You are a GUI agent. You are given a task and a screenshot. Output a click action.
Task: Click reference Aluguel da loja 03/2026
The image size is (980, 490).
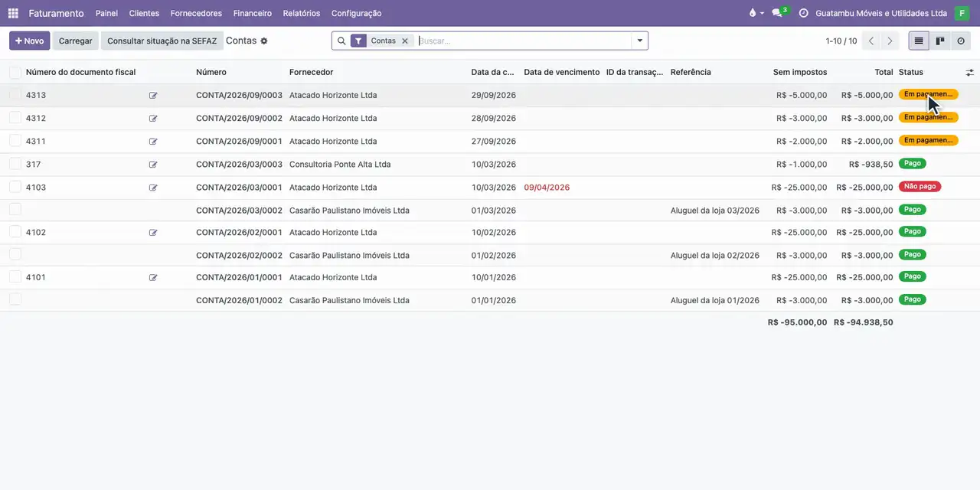[715, 210]
